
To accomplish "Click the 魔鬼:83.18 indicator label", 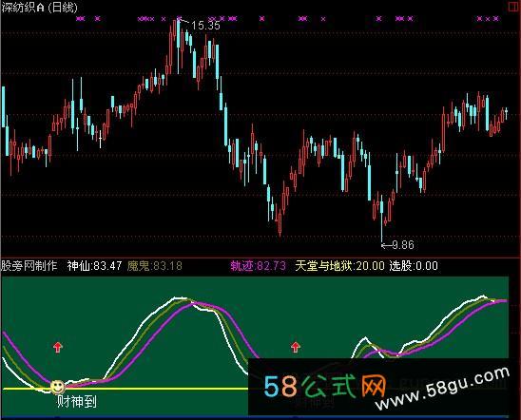I will coord(155,266).
